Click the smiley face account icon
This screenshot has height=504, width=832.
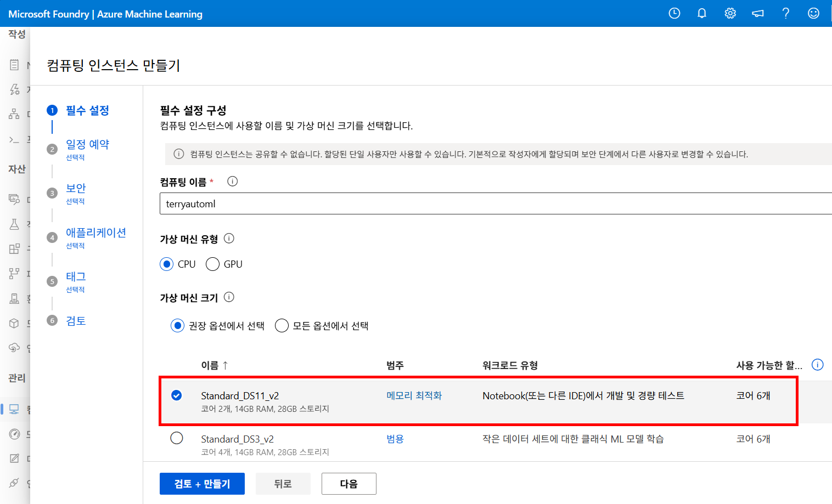tap(813, 13)
